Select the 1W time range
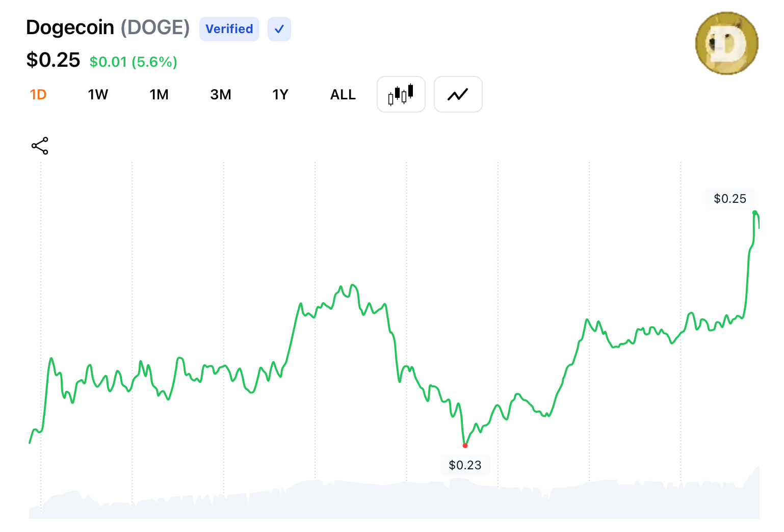The image size is (784, 532). (x=98, y=95)
